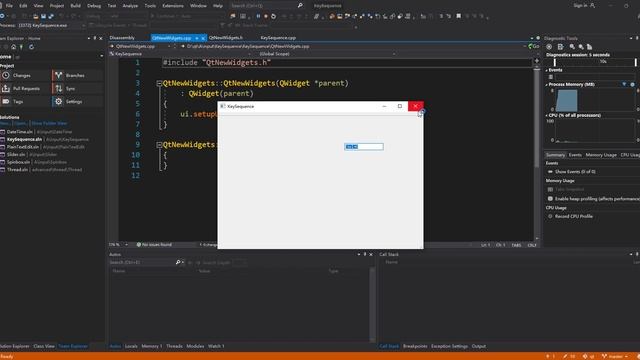Collapse the Events section in Diagnostic Tools

tap(547, 70)
